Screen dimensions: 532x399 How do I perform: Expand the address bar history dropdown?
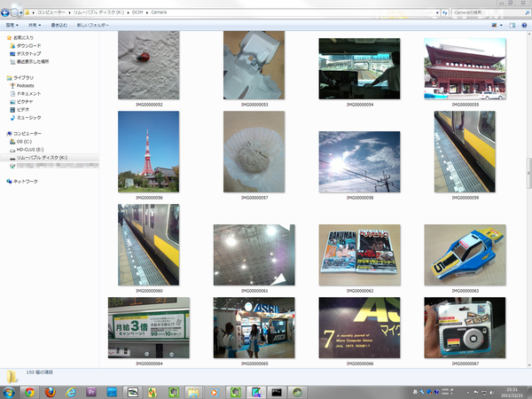coord(437,12)
